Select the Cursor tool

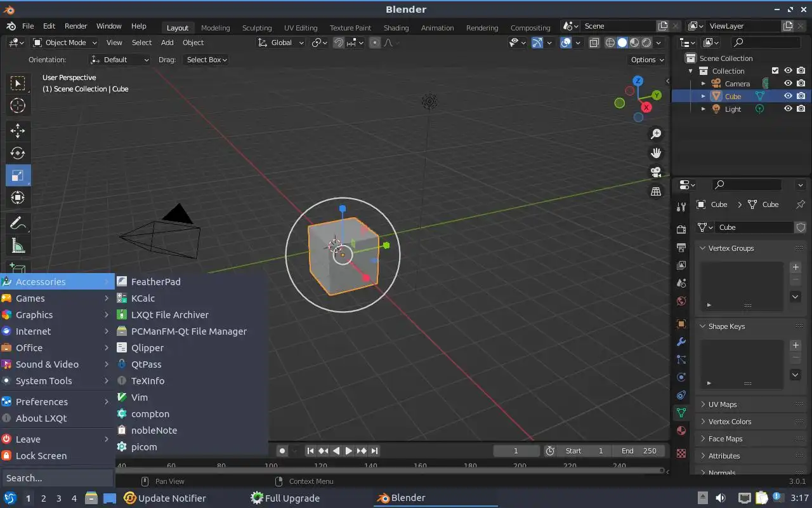click(18, 105)
